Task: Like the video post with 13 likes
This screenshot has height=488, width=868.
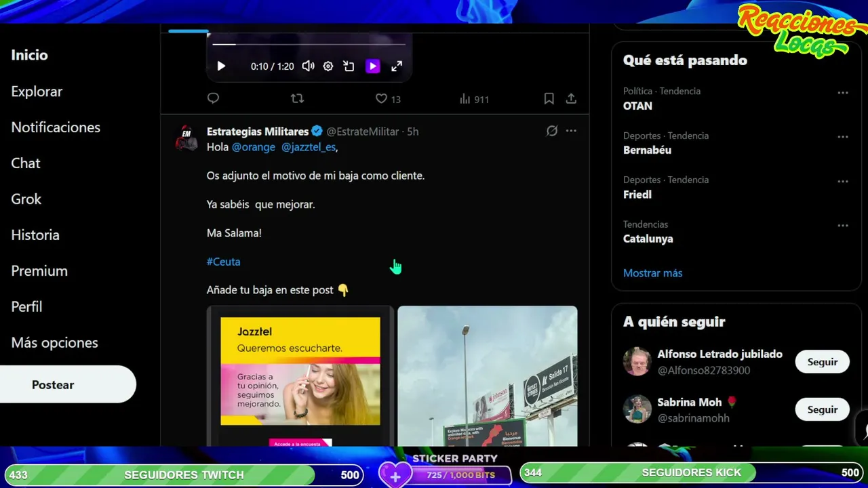Action: pos(388,99)
